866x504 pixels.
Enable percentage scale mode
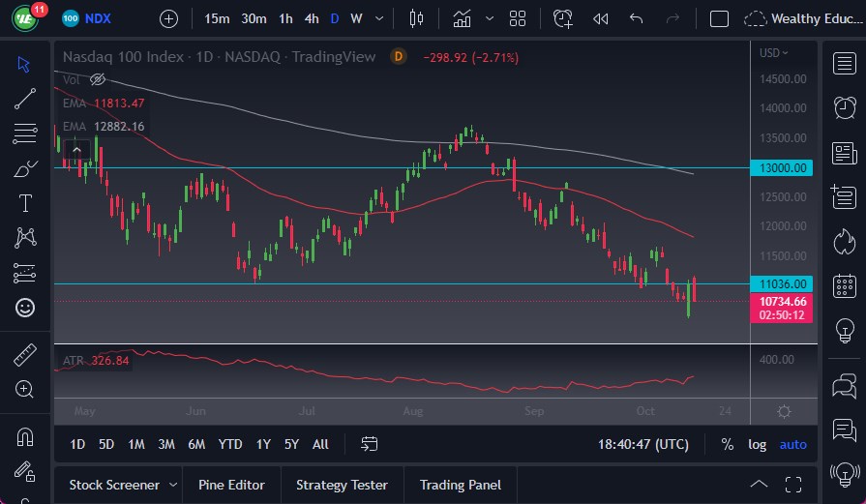point(727,444)
